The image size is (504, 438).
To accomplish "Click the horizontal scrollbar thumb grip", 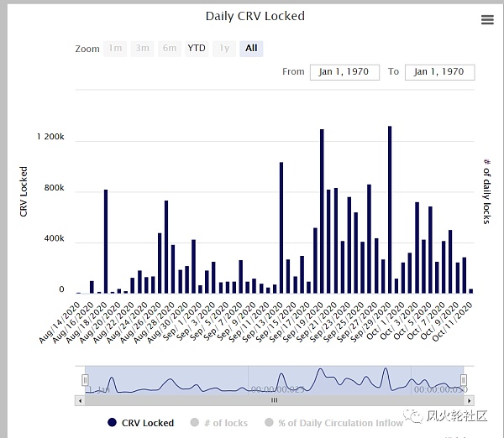I will [x=273, y=400].
